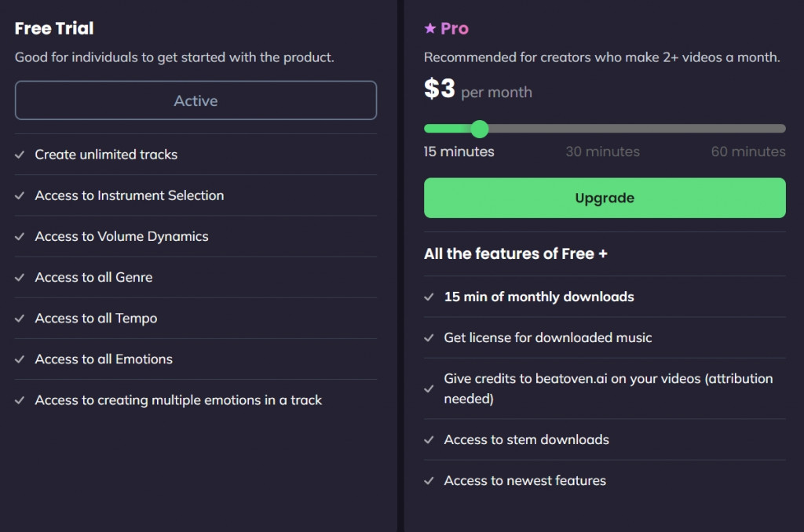The height and width of the screenshot is (532, 804).
Task: Click checkmark beside Access to stem downloads
Action: pos(429,439)
